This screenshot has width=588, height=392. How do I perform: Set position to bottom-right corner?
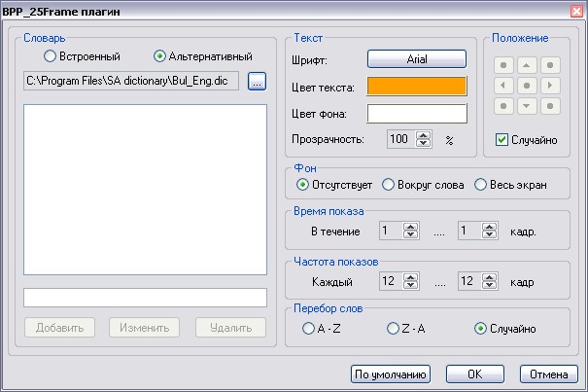[x=550, y=106]
